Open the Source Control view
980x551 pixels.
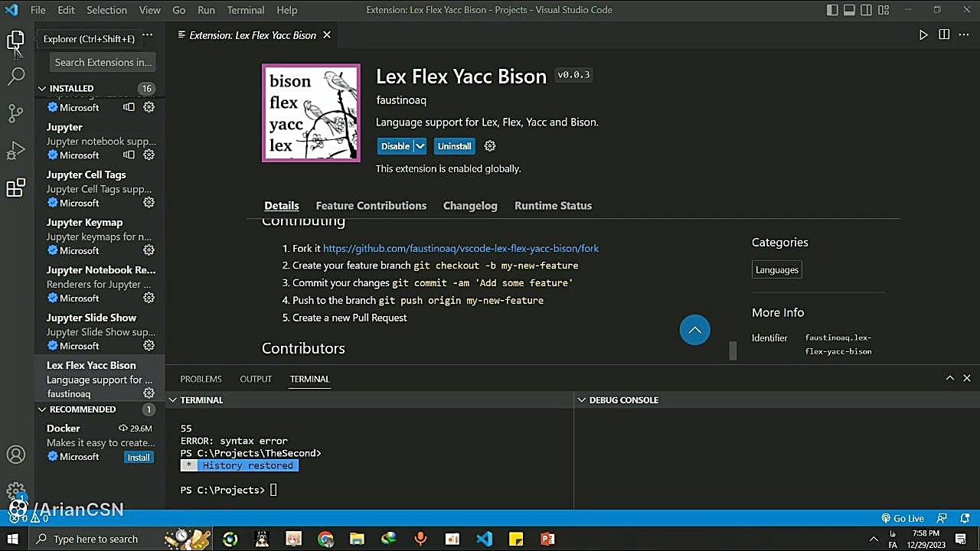(x=16, y=113)
